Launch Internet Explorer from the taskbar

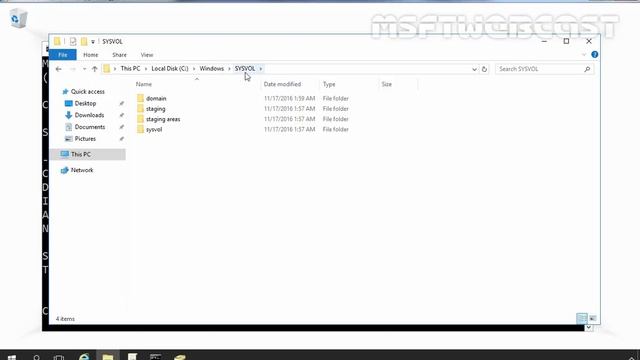[x=84, y=357]
